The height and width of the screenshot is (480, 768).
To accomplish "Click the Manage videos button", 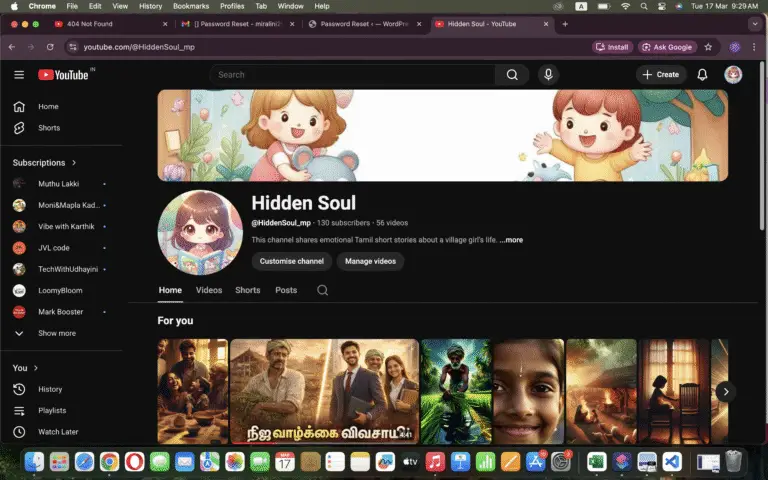I will point(370,261).
